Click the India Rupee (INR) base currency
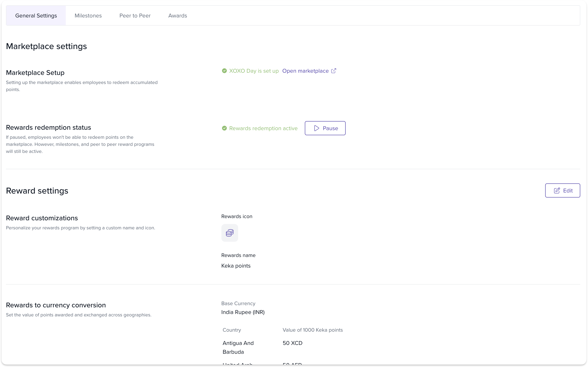588x367 pixels. pos(243,312)
